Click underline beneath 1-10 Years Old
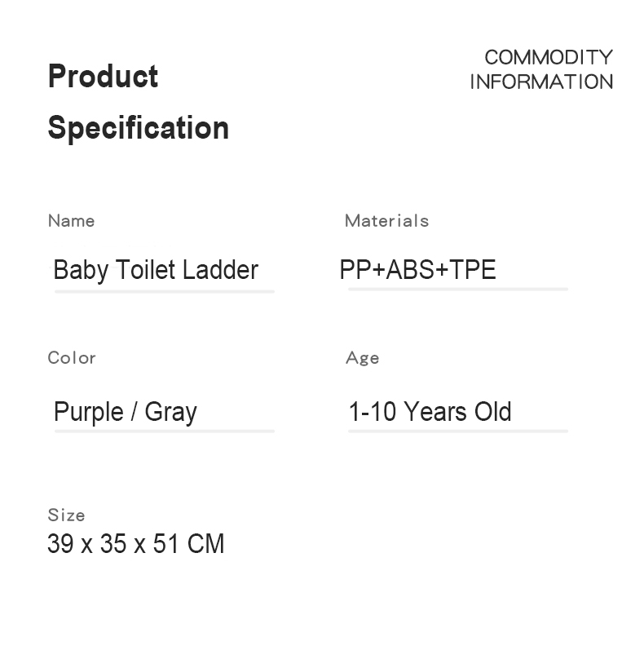644x668 pixels. [x=457, y=431]
